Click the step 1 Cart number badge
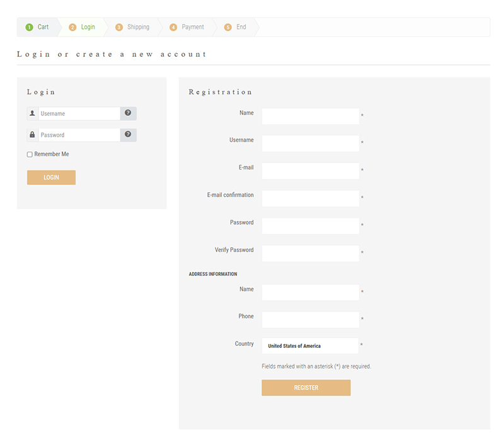Screen dimensions: 504x446 tap(29, 27)
